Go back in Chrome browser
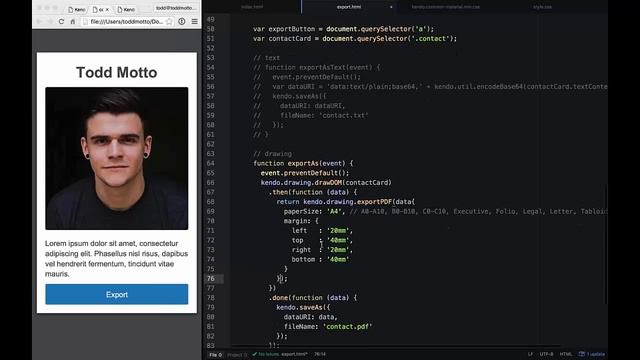Screen dimensions: 640x360 39,22
